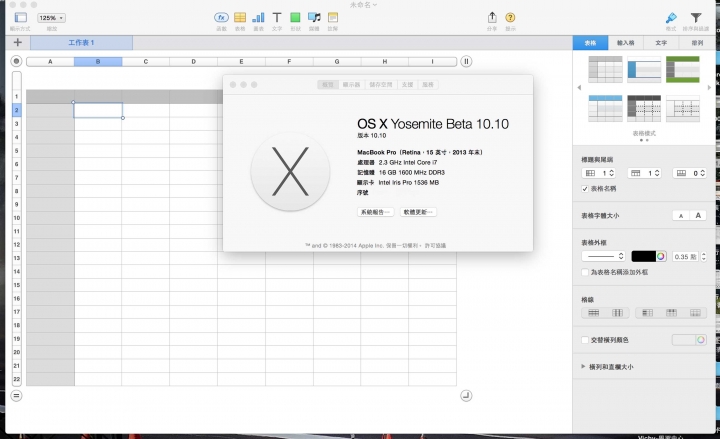Click the table resize corner handle
This screenshot has width=720, height=439.
click(466, 395)
